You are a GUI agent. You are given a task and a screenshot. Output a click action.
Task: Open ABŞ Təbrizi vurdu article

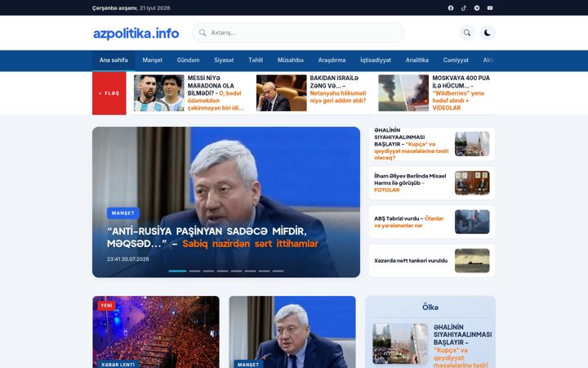tap(409, 222)
